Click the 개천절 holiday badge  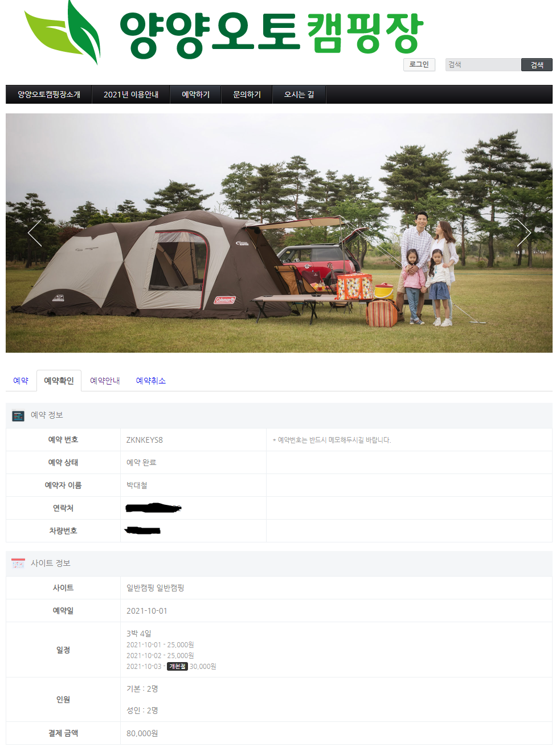click(x=177, y=666)
